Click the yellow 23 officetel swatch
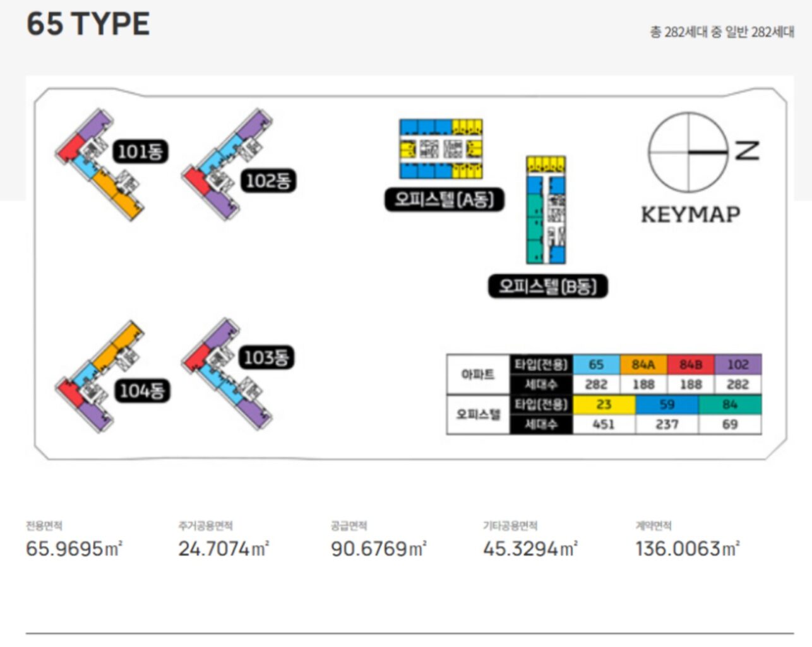This screenshot has height=647, width=812. click(604, 404)
